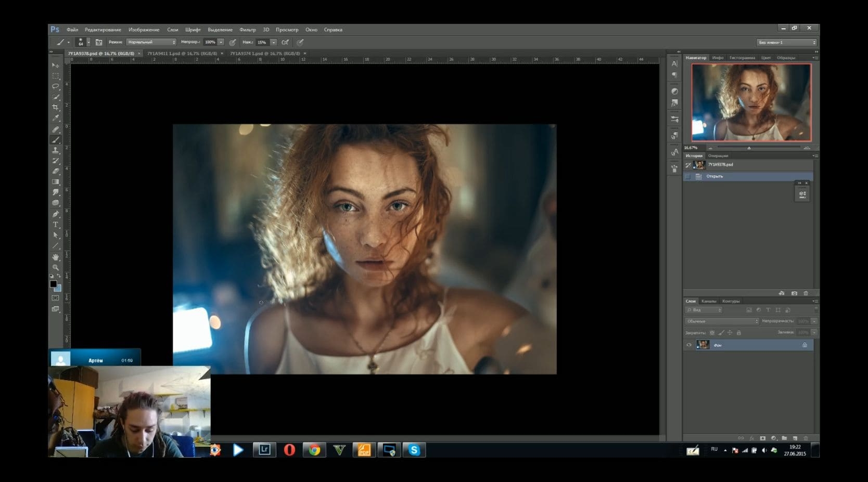
Task: Create new snapshot in History panel
Action: pos(794,293)
